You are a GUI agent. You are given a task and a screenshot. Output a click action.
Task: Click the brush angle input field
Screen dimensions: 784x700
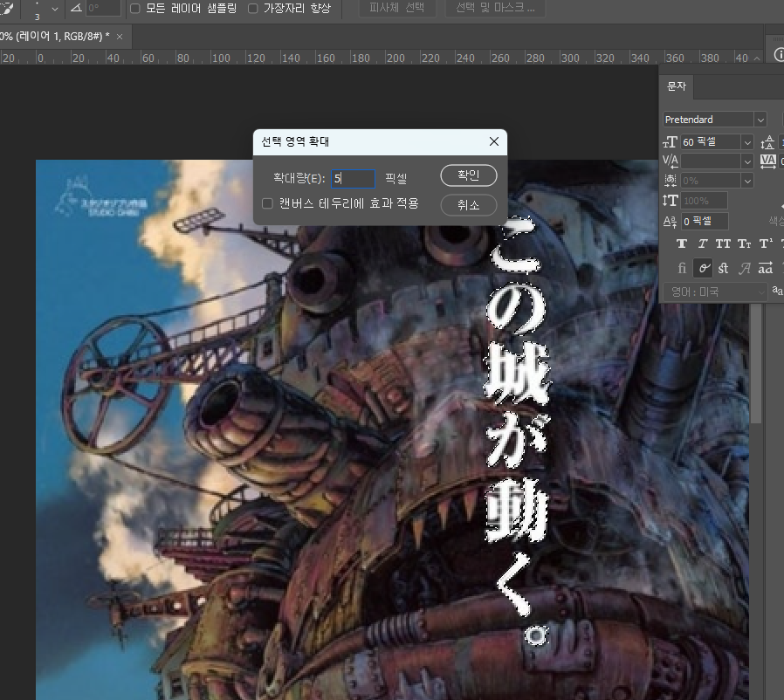103,8
